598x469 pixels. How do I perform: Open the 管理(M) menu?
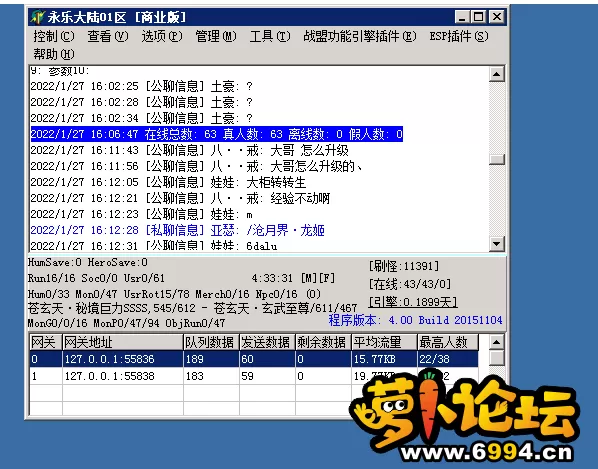click(216, 36)
